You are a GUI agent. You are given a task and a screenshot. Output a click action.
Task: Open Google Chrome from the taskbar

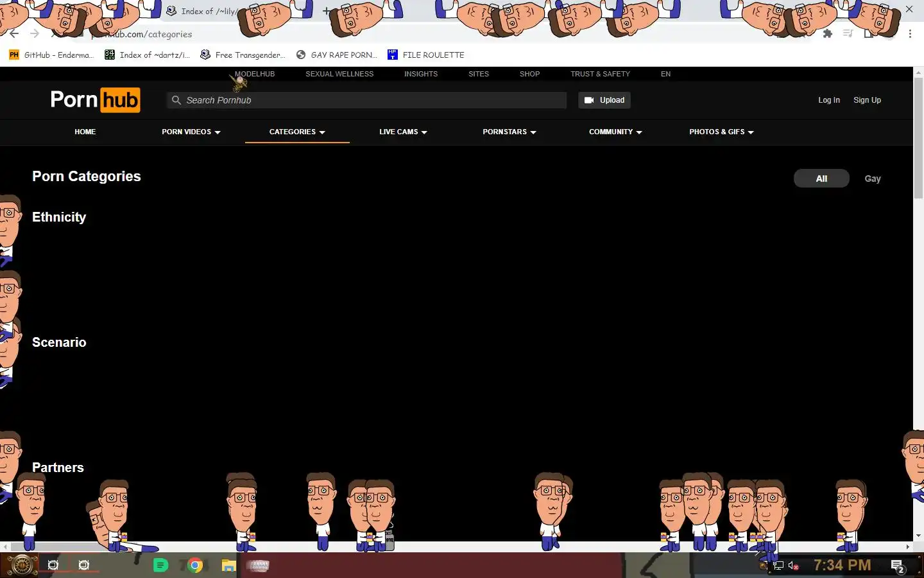click(196, 565)
